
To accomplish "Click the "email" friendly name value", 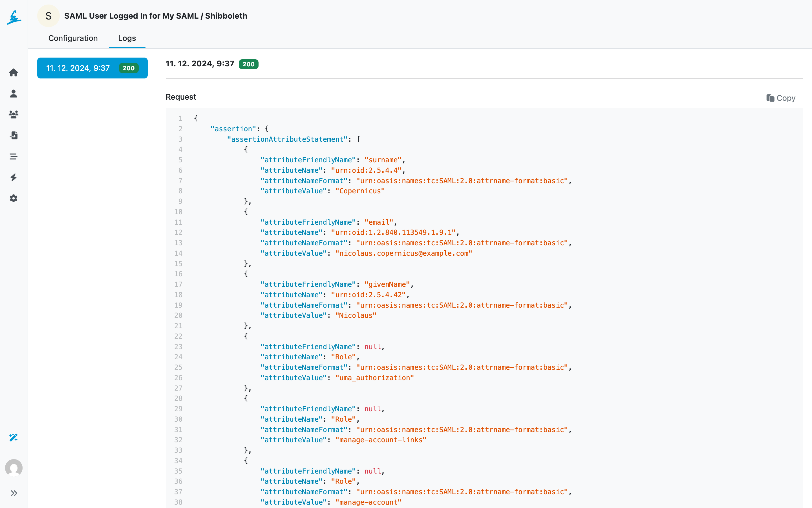I will tap(379, 222).
